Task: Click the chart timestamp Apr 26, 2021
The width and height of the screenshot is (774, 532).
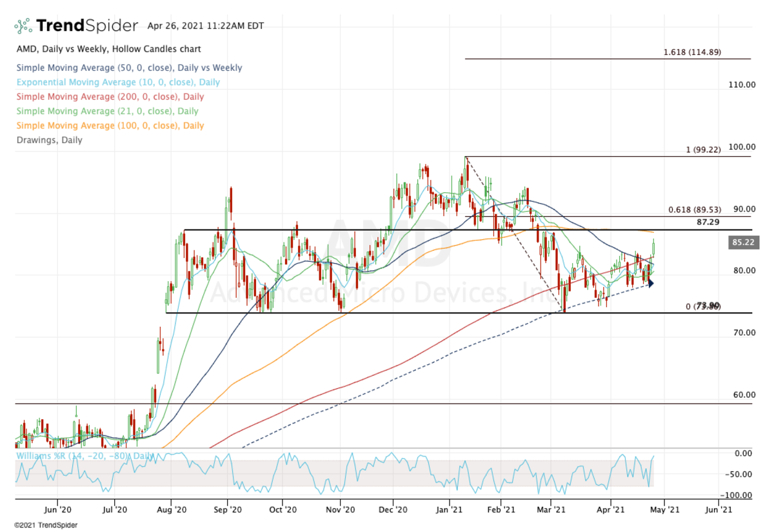Action: 205,26
